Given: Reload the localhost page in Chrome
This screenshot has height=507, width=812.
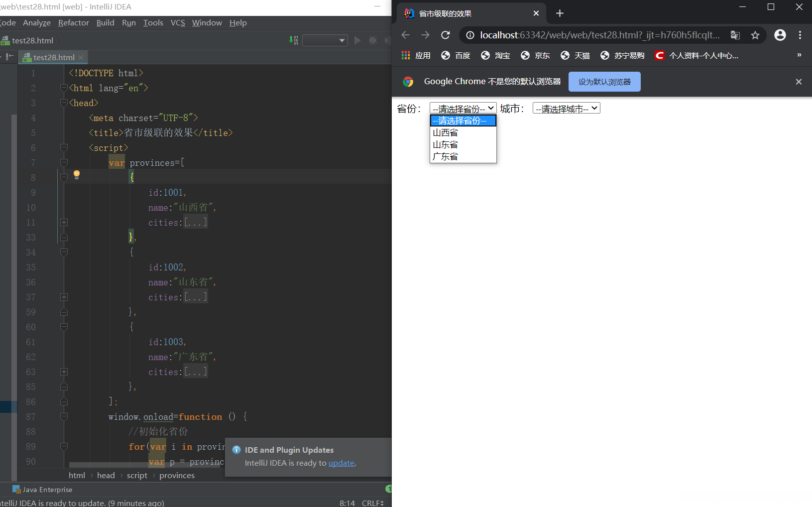Looking at the screenshot, I should (446, 35).
